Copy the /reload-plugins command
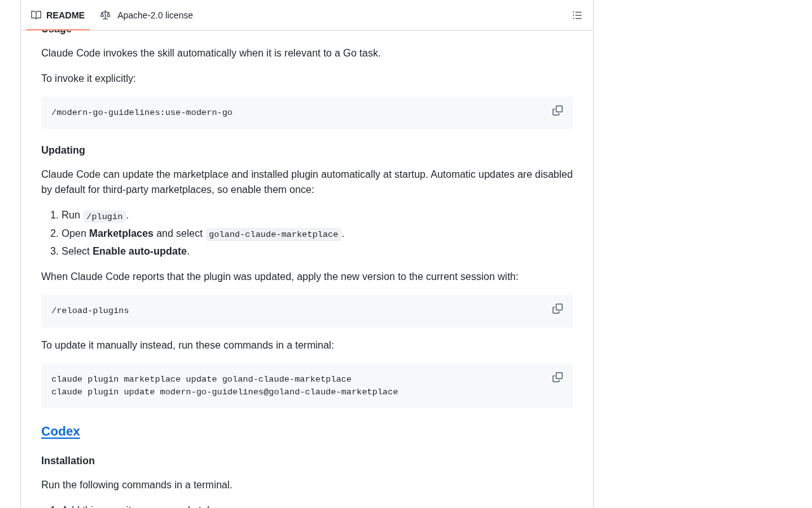The height and width of the screenshot is (508, 812). 558,309
